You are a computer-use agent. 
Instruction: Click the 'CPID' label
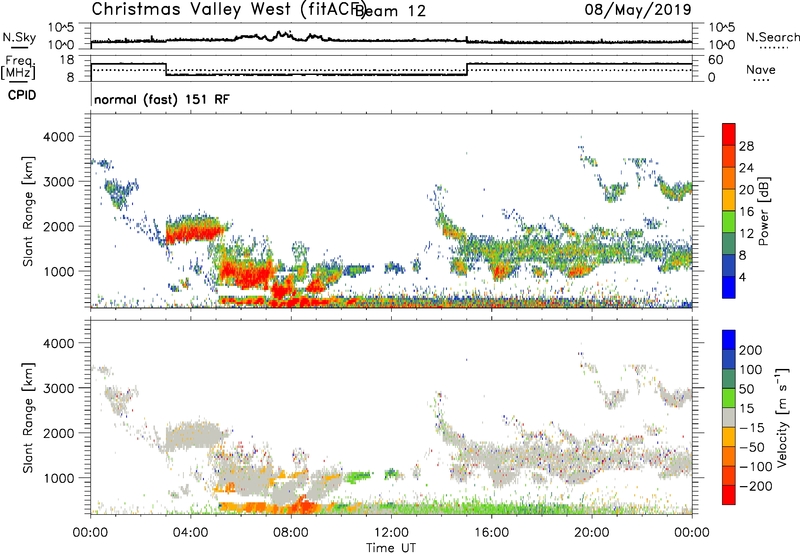pos(22,95)
